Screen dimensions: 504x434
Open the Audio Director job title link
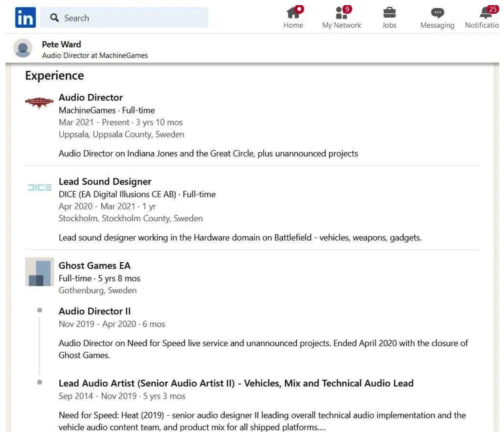coord(91,98)
